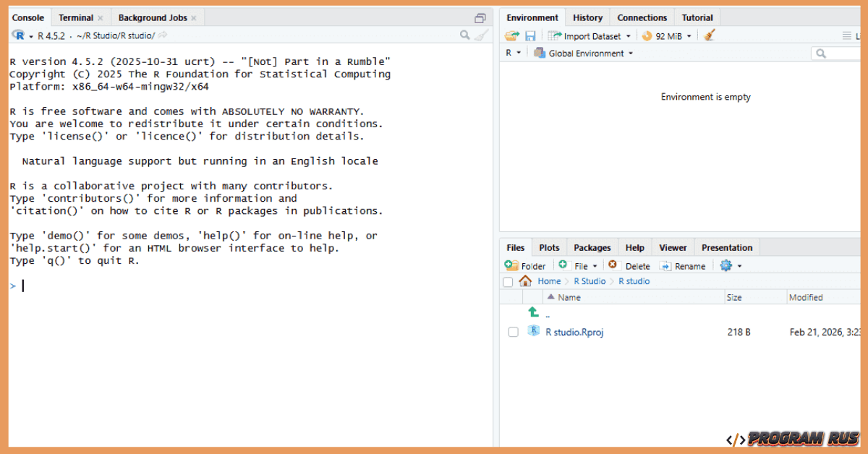Click the console's magnifier search icon

(465, 35)
